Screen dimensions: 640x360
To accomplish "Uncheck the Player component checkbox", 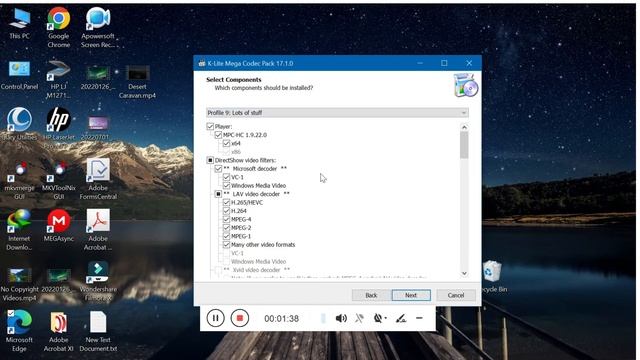I will click(x=210, y=127).
